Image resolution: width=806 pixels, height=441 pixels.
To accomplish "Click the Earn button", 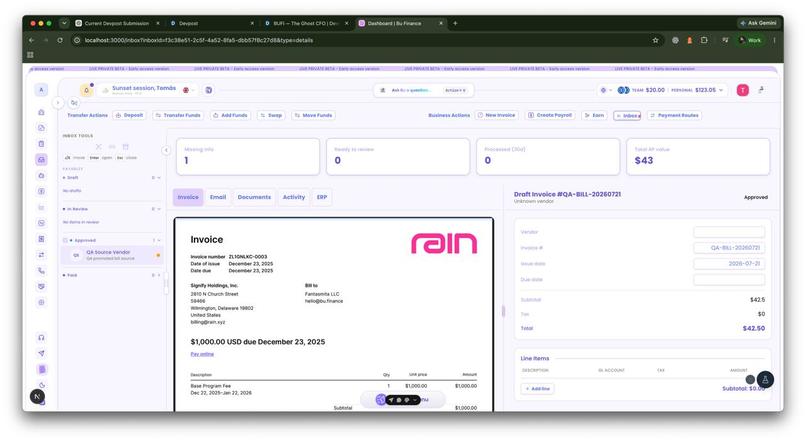I will (x=594, y=116).
